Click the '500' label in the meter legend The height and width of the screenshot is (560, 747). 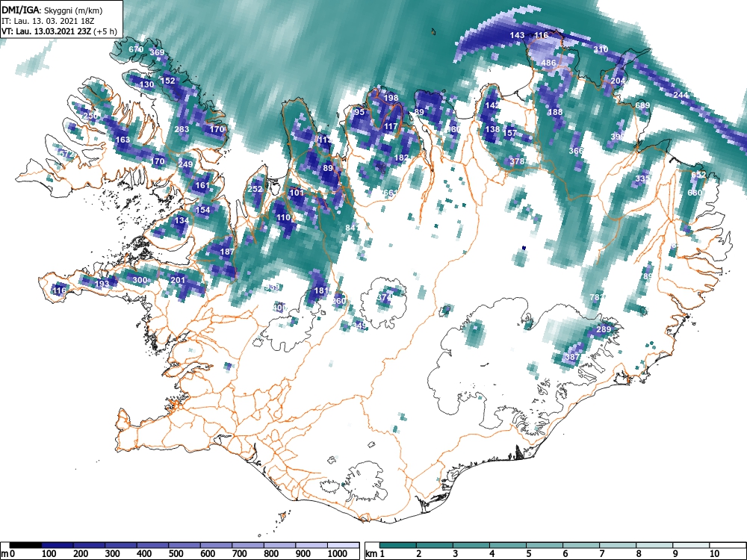tap(176, 553)
